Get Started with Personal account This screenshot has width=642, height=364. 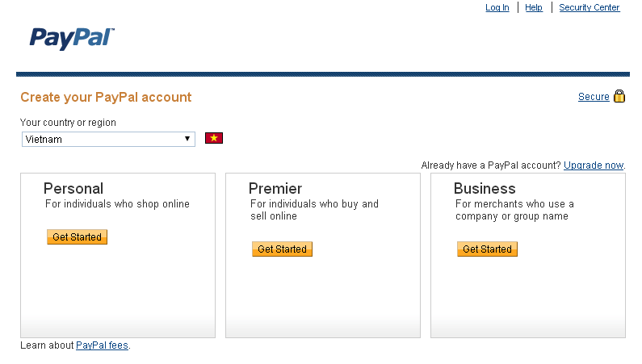pyautogui.click(x=77, y=236)
